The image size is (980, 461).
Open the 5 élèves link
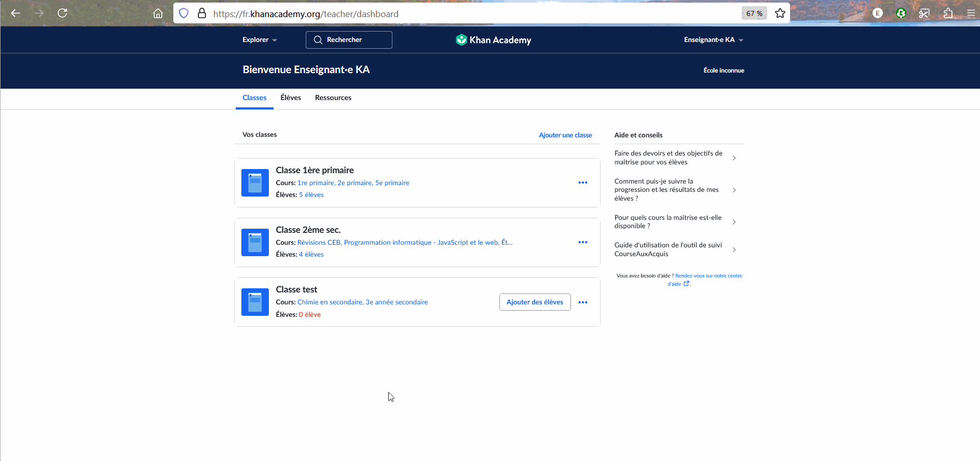pos(311,195)
